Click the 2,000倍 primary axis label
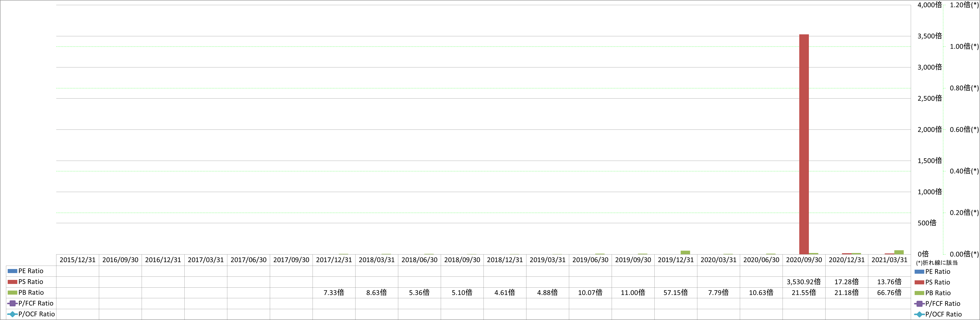 (x=929, y=129)
